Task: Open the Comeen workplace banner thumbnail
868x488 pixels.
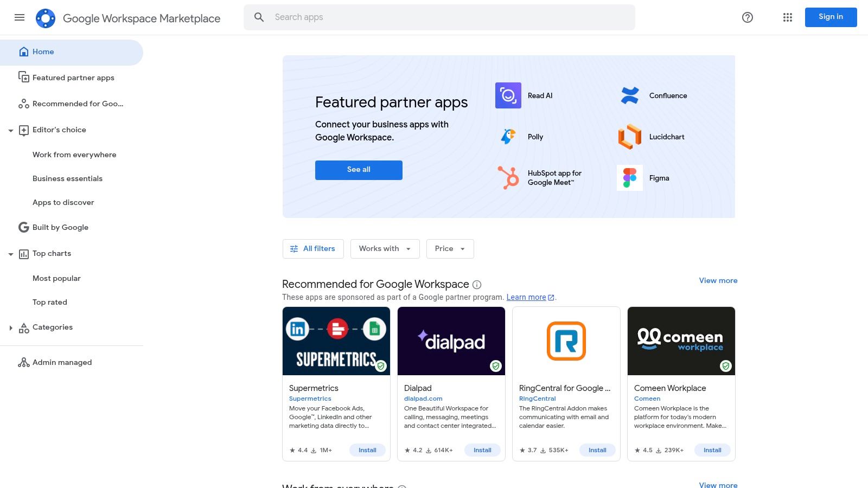Action: coord(681,341)
